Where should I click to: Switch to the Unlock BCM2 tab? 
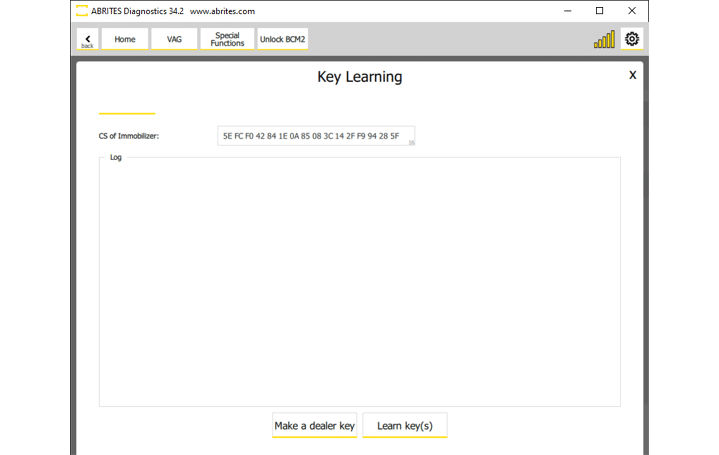(x=283, y=40)
